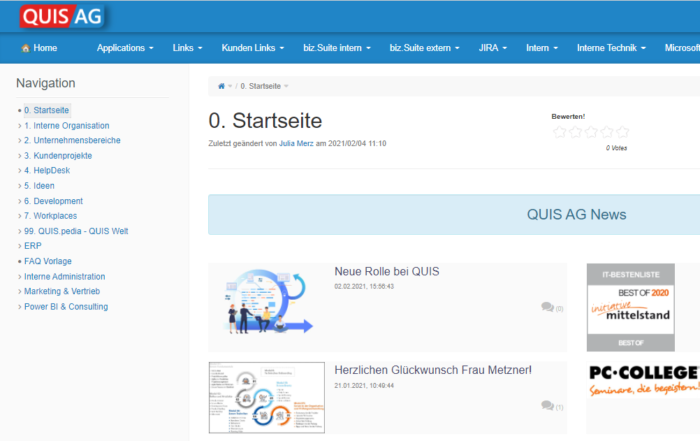
Task: Rate the page with the first star
Action: [559, 132]
